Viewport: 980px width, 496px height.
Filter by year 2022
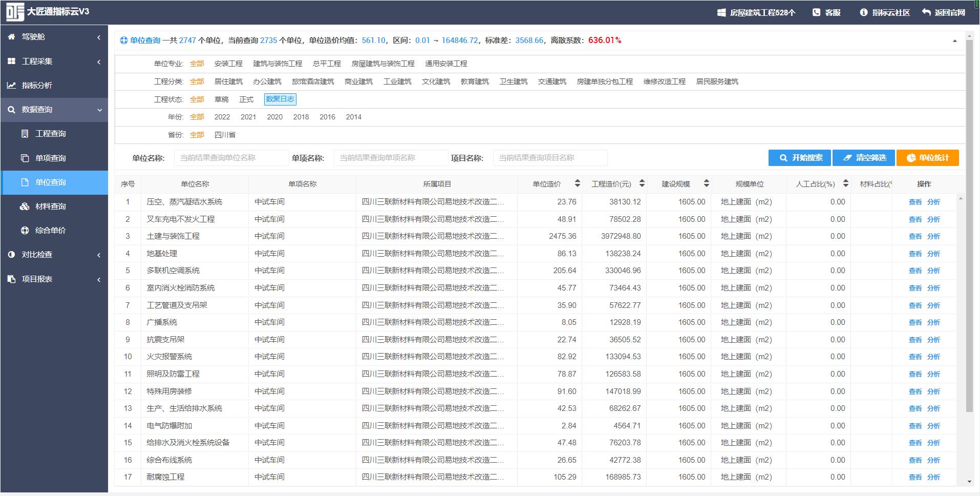pyautogui.click(x=222, y=117)
